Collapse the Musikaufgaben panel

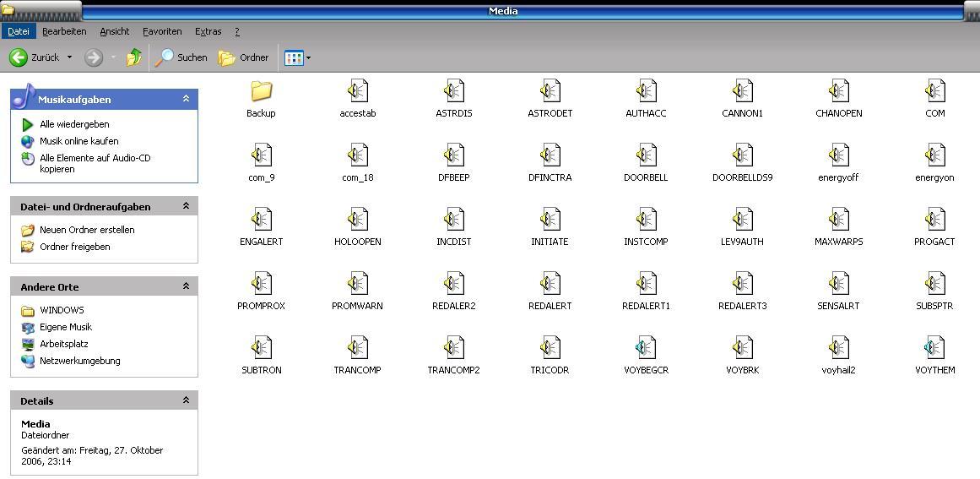click(186, 99)
